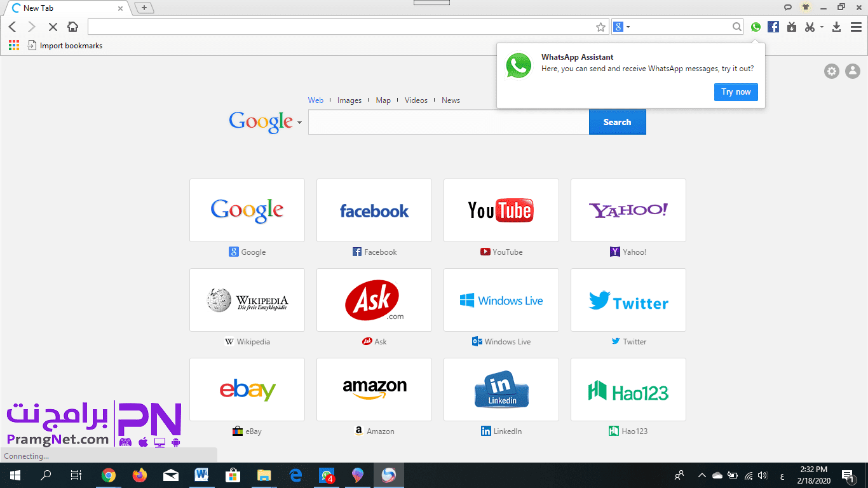868x488 pixels.
Task: Open the hamburger main menu
Action: (x=855, y=27)
